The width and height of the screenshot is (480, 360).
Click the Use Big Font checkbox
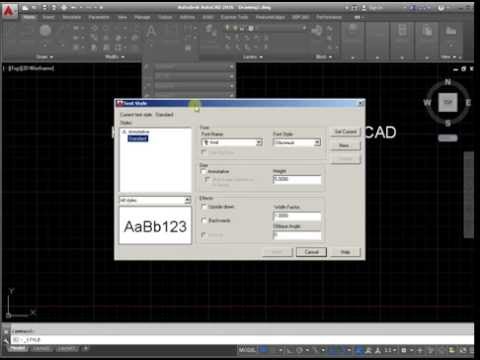[204, 152]
